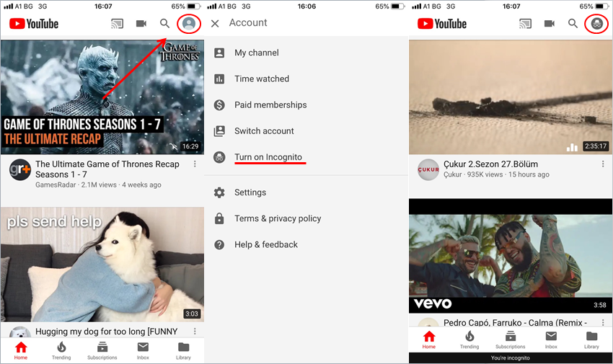Open the Inbox tab in the right incognito screen

click(551, 339)
